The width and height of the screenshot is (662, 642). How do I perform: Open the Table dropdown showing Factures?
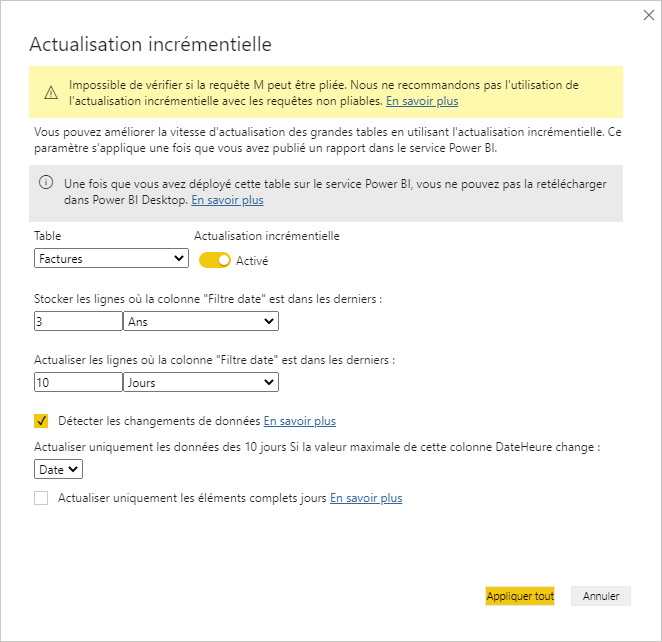(111, 258)
